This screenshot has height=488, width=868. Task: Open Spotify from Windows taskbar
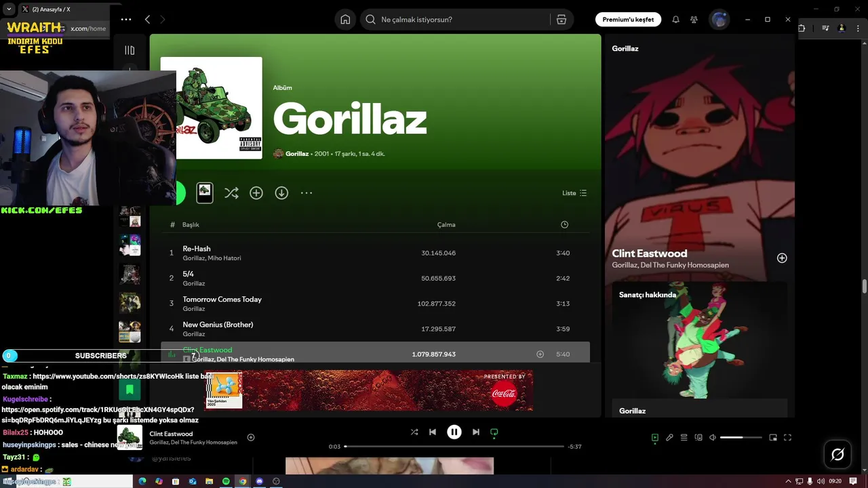click(226, 481)
